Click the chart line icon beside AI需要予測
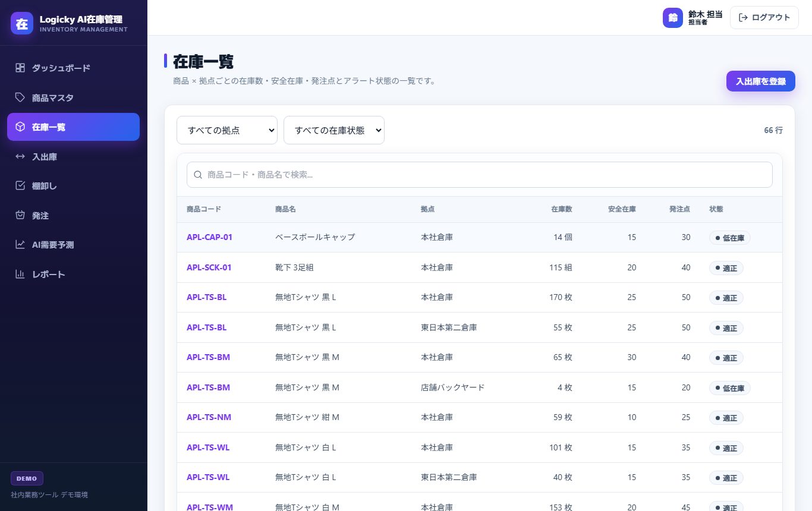 tap(20, 244)
